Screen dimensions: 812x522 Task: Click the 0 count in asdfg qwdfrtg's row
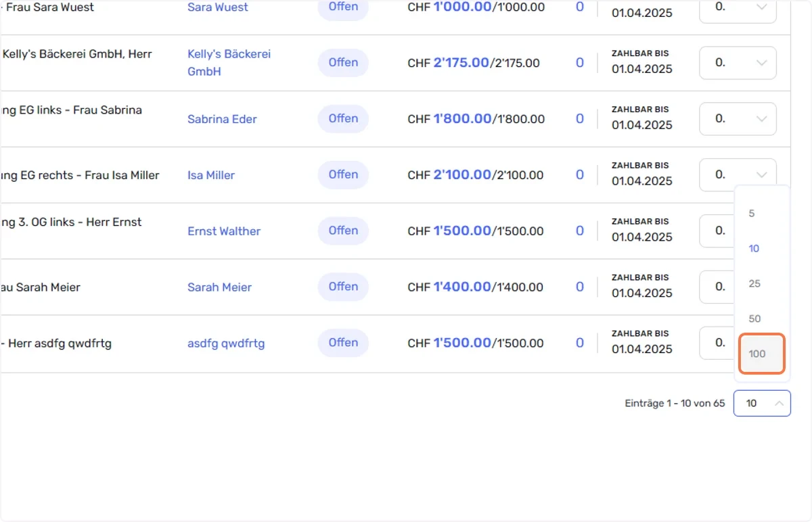click(580, 343)
